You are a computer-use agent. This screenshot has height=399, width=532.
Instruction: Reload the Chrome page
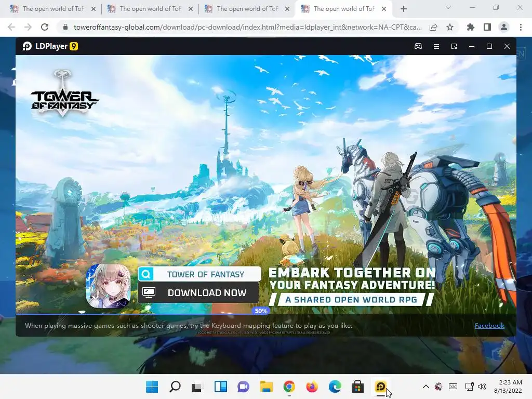click(45, 27)
